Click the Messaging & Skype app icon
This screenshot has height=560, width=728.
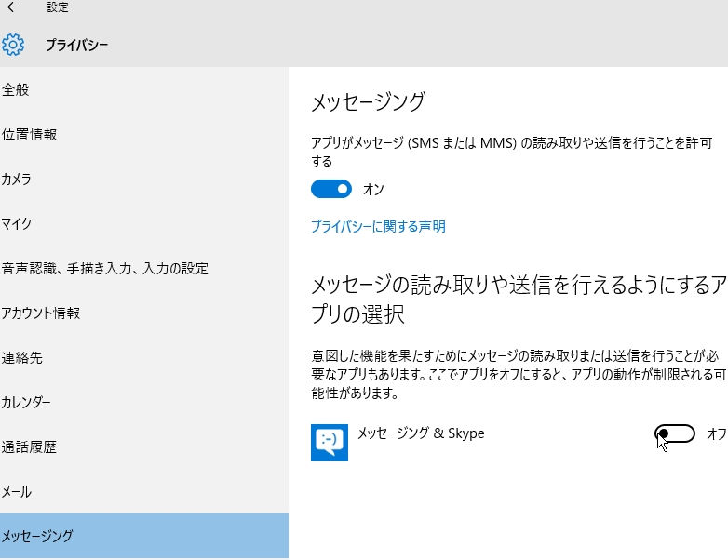click(330, 442)
